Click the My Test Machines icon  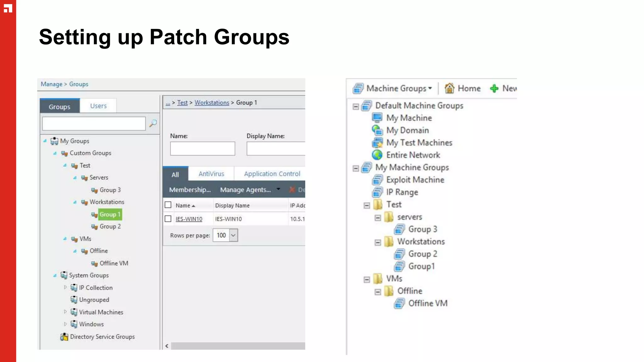click(x=377, y=143)
